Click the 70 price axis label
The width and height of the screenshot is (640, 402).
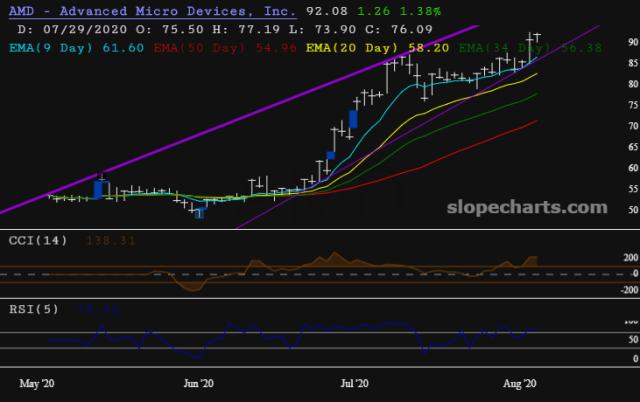(633, 126)
